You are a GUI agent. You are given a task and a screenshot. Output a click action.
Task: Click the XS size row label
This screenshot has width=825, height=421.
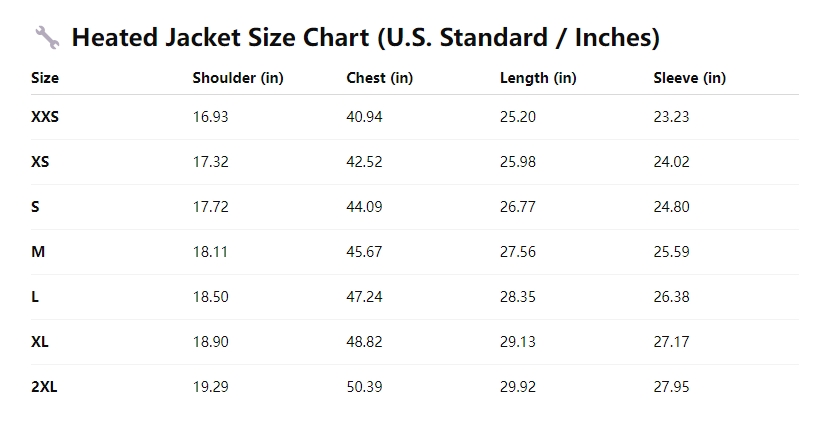click(40, 162)
